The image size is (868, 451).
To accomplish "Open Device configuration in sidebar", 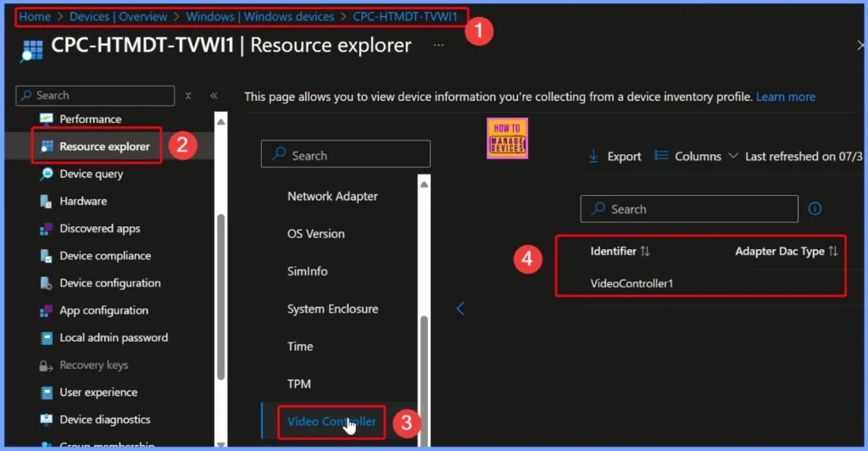I will coord(110,283).
